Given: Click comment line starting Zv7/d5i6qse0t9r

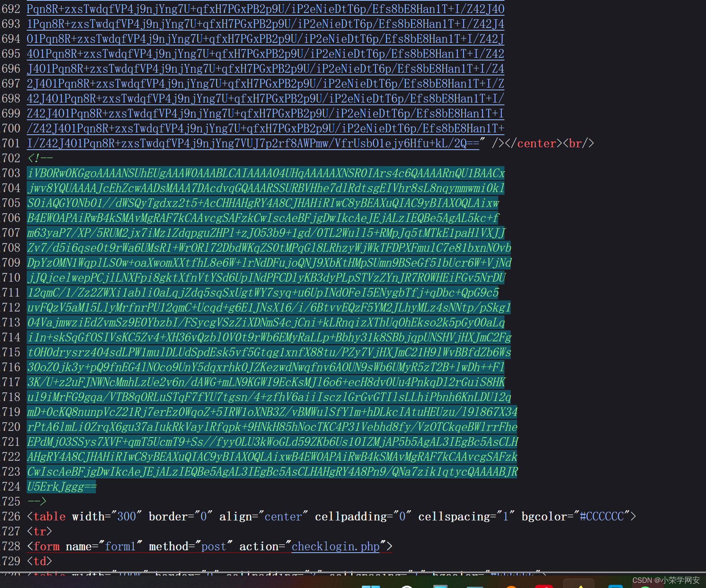Looking at the screenshot, I should pyautogui.click(x=269, y=247).
